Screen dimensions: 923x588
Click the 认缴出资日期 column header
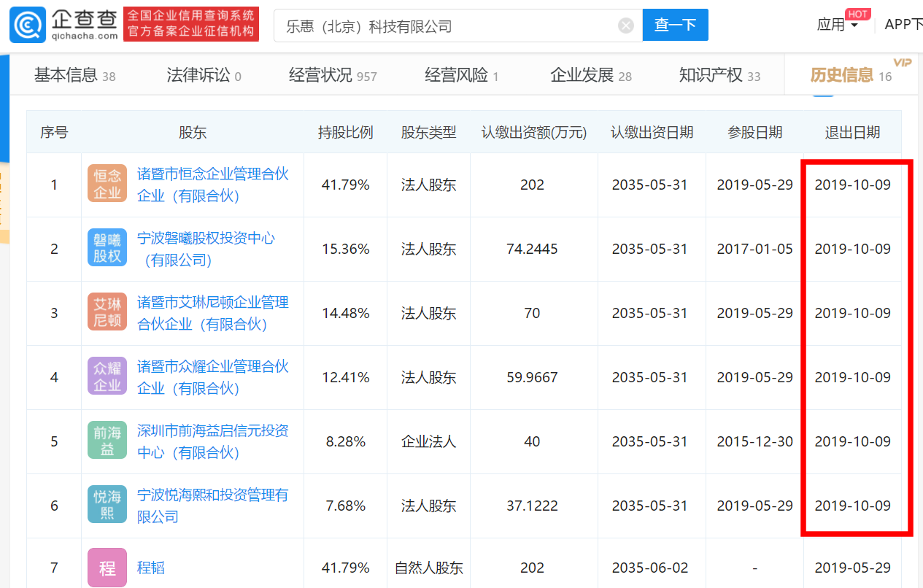[x=652, y=132]
